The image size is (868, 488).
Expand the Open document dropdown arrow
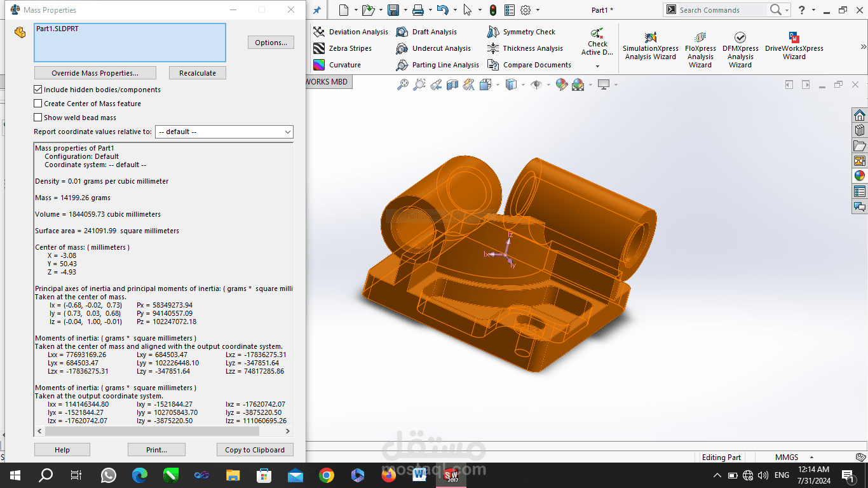[x=380, y=10]
